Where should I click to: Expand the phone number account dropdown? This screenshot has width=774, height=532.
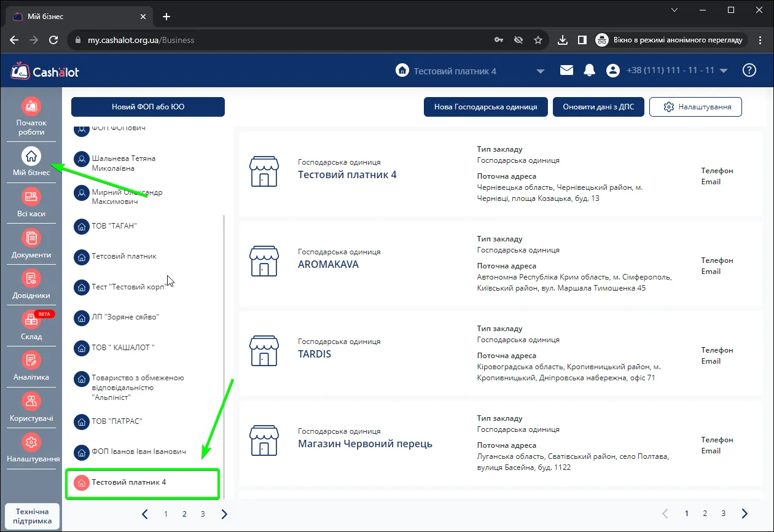(x=723, y=71)
